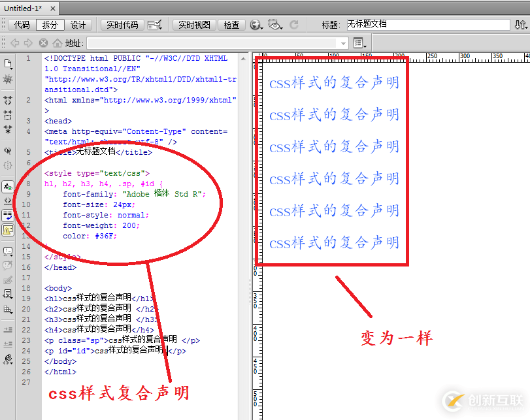This screenshot has width=530, height=420.
Task: Open Move or Convert CSS menu
Action: point(8,309)
